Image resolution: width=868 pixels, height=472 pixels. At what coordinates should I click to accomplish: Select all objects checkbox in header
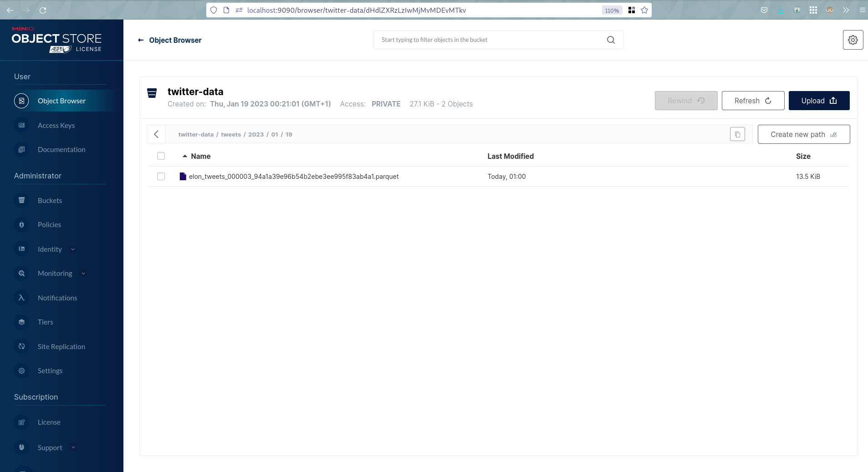[x=161, y=156]
